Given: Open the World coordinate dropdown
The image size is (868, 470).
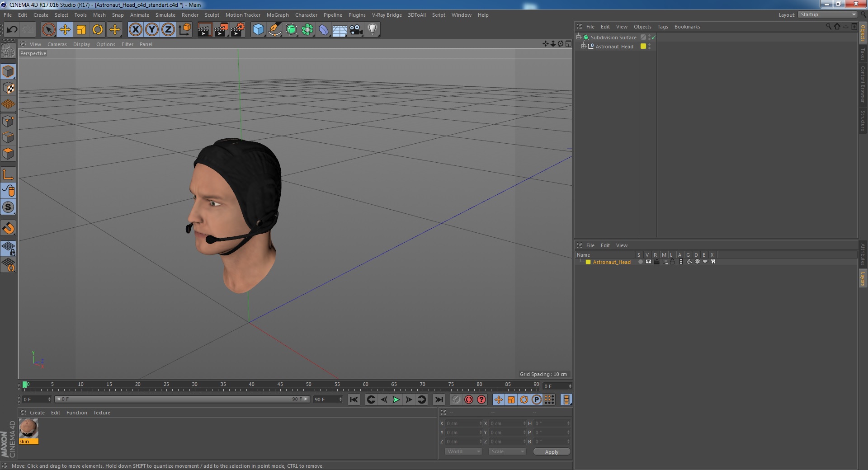Looking at the screenshot, I should (463, 451).
